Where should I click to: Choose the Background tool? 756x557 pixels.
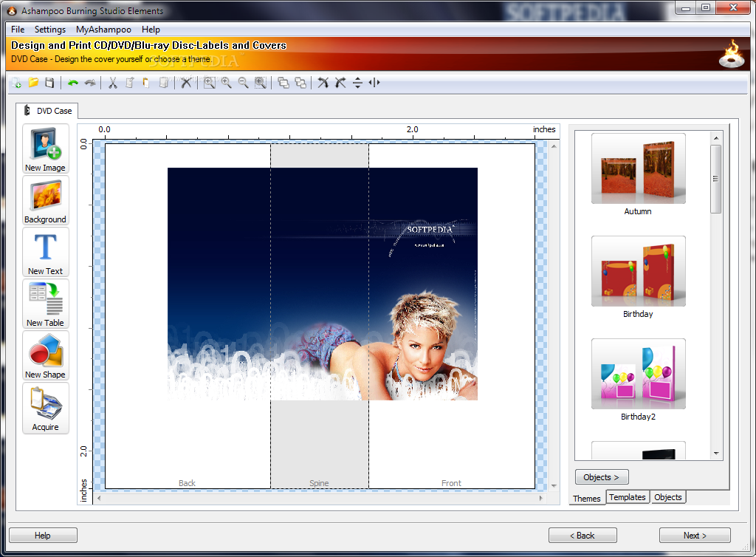(45, 200)
